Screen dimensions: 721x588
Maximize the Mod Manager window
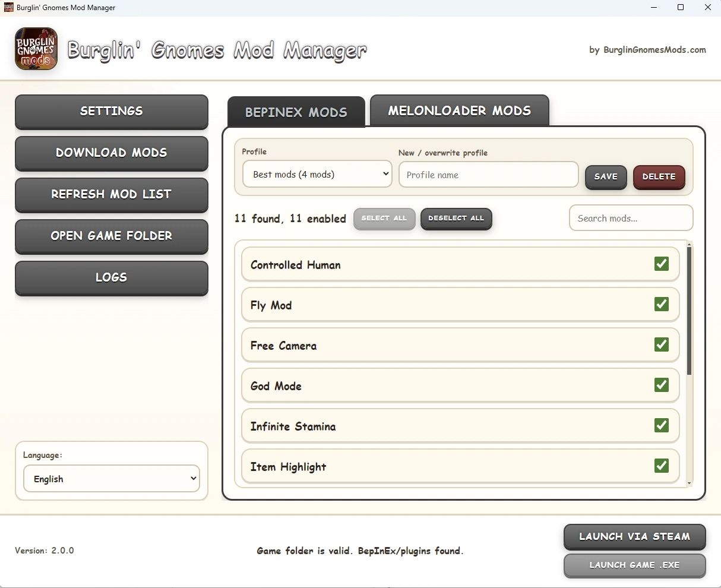click(681, 8)
